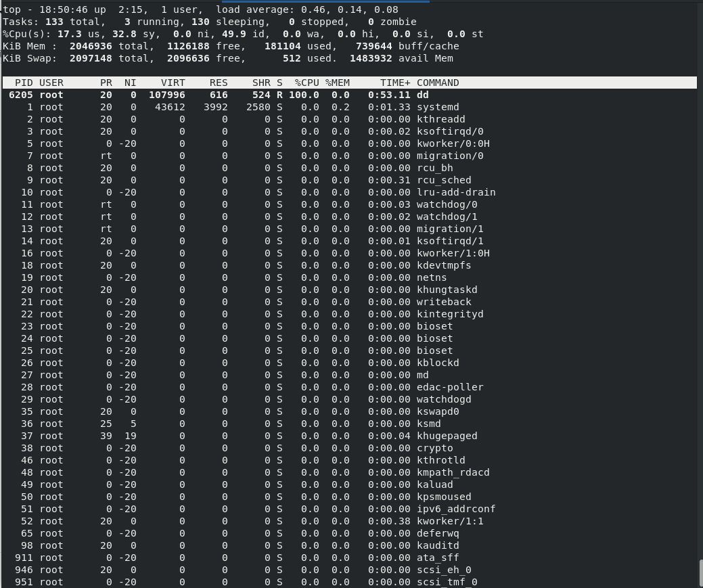This screenshot has height=588, width=703.
Task: Click the TIME+ column header
Action: (395, 83)
